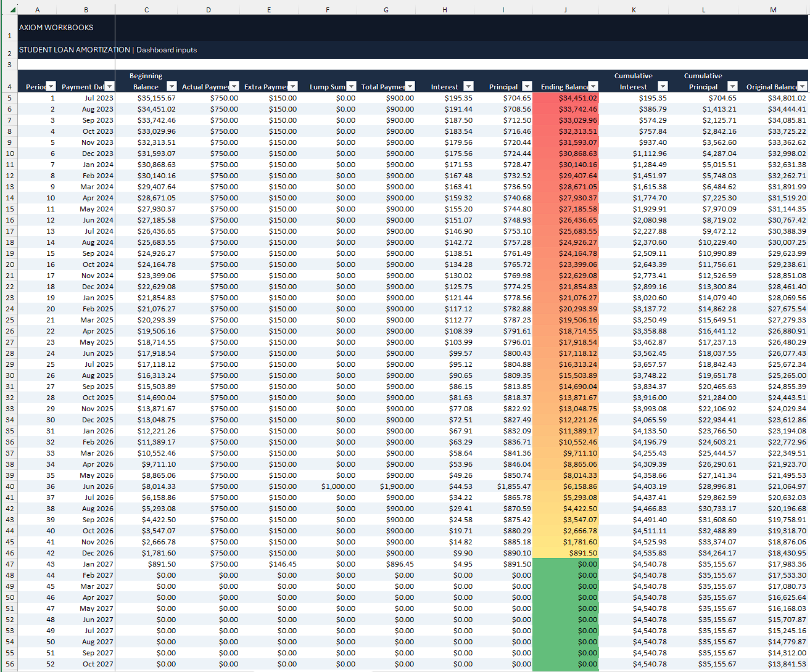Viewport: 810px width, 672px height.
Task: Open the Actual Payment filter dropdown
Action: (234, 86)
